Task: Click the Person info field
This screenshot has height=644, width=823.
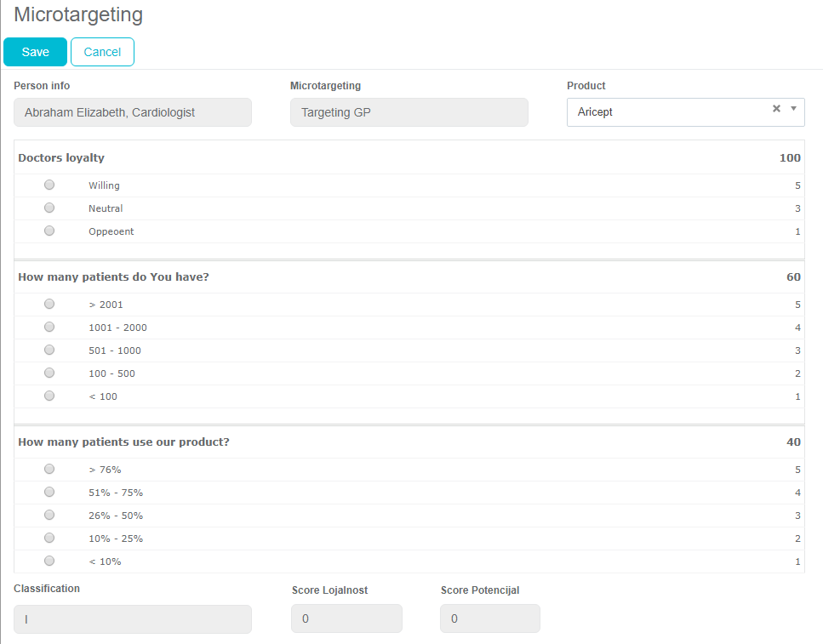Action: coord(132,112)
